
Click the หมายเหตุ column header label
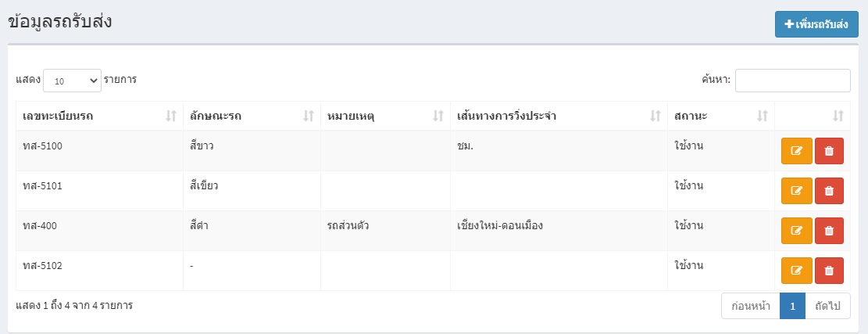point(351,117)
